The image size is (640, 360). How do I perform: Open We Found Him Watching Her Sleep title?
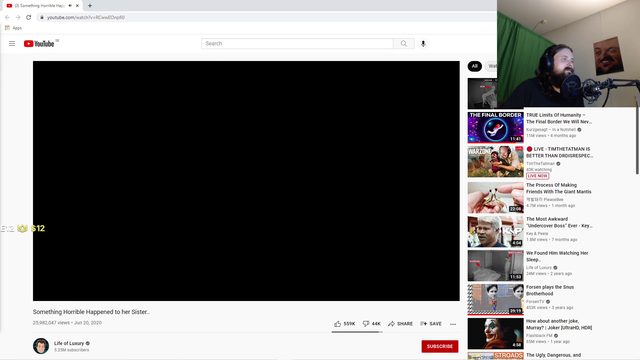(557, 256)
